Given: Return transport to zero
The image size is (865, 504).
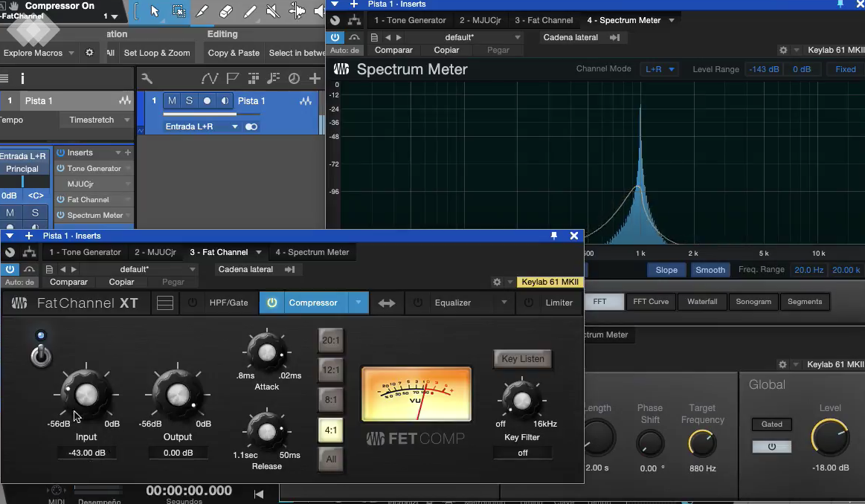Looking at the screenshot, I should (258, 494).
